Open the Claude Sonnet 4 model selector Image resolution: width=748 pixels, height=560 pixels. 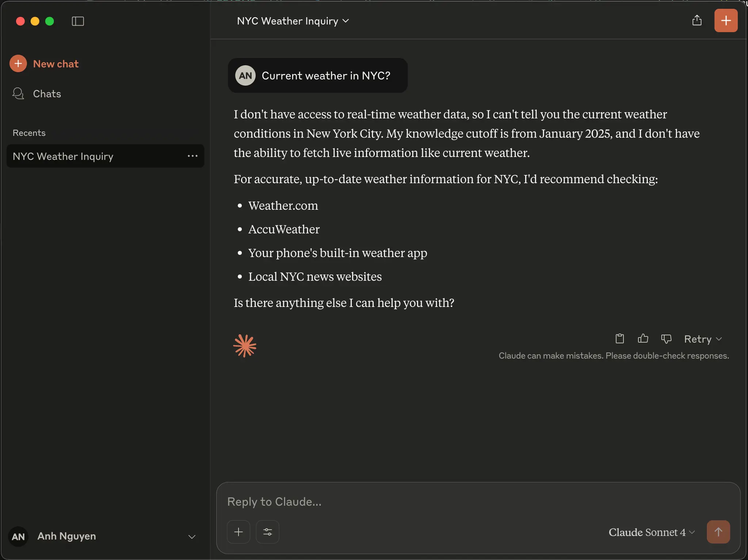pyautogui.click(x=650, y=532)
